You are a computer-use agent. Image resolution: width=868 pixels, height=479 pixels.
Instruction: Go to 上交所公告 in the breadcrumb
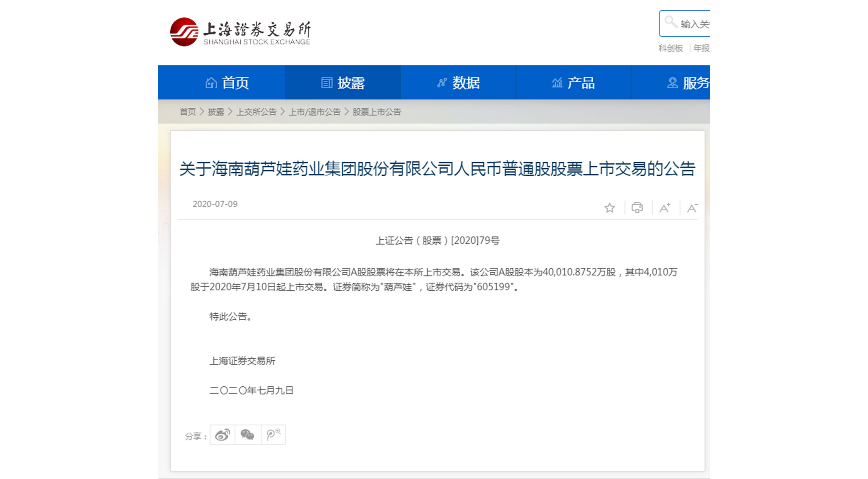(257, 112)
